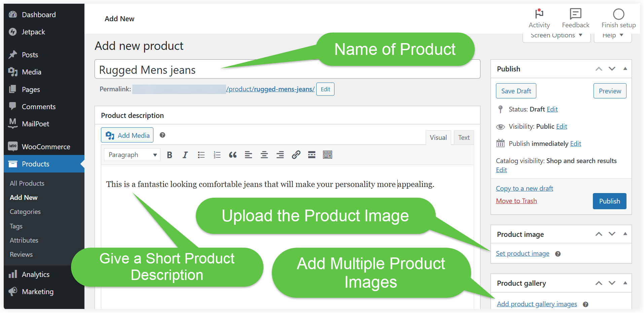This screenshot has height=313, width=644.
Task: Click Save Draft button
Action: click(x=516, y=91)
